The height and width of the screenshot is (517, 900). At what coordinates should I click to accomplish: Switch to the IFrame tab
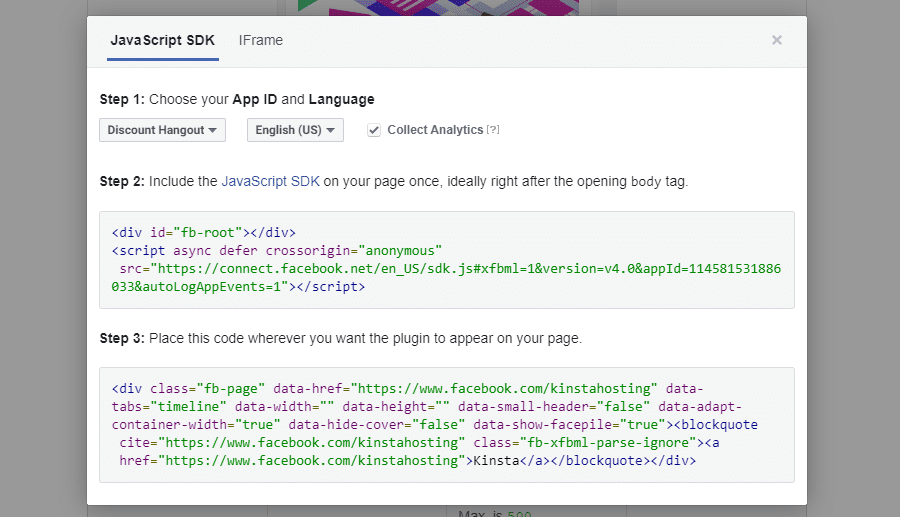coord(260,41)
